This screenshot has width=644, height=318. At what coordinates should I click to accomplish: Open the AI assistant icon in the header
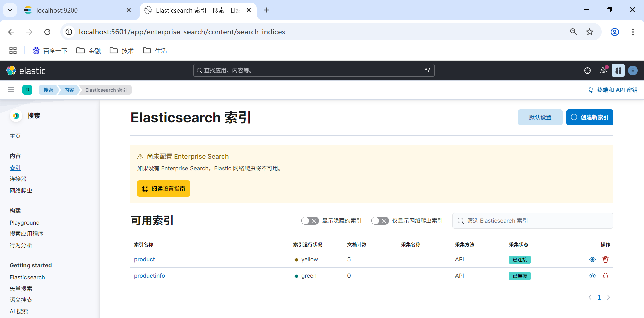(x=618, y=71)
